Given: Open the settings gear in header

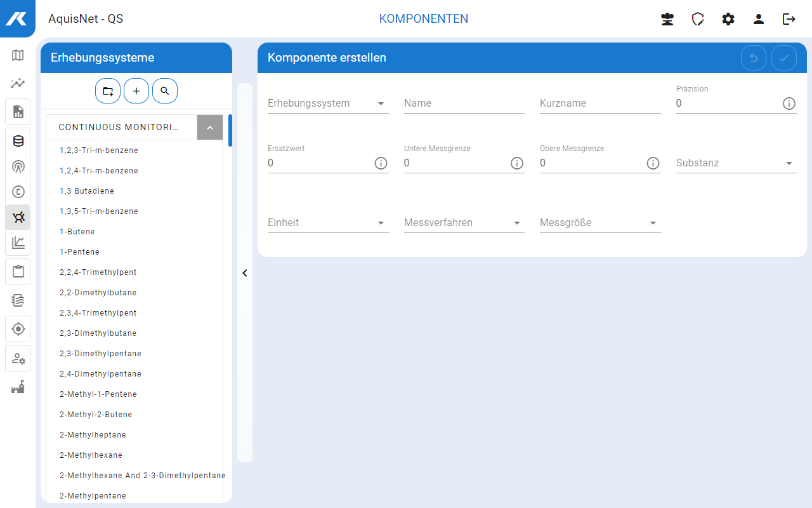Looking at the screenshot, I should pos(728,19).
